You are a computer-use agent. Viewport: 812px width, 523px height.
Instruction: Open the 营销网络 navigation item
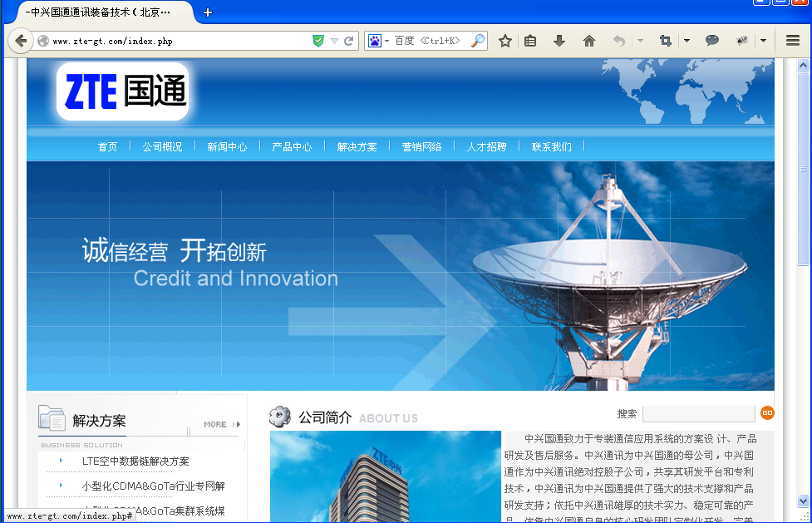[x=421, y=146]
